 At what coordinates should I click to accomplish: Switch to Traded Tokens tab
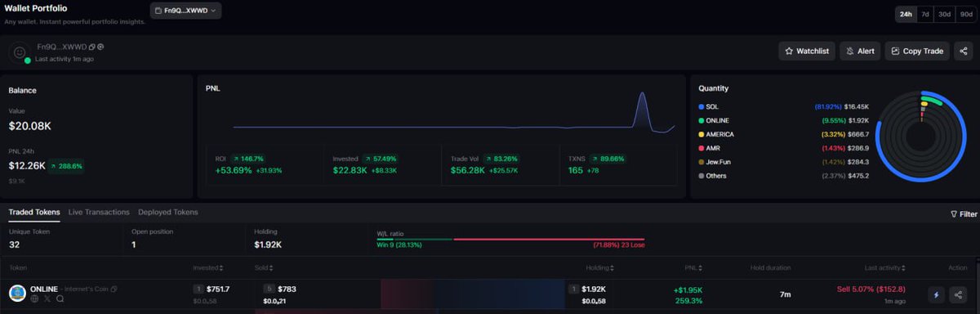tap(34, 213)
